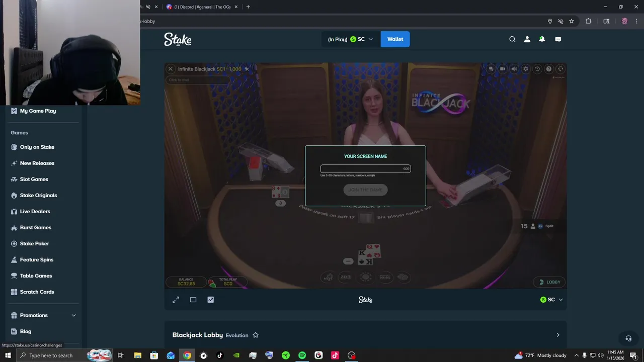Open the game history clock icon
The height and width of the screenshot is (362, 644).
[537, 69]
